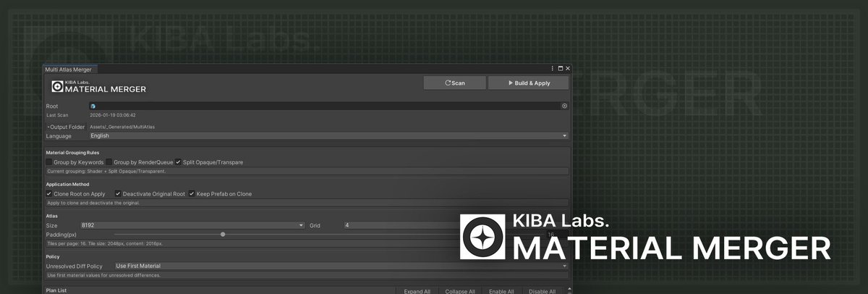Open the Language dropdown showing English

(x=329, y=135)
